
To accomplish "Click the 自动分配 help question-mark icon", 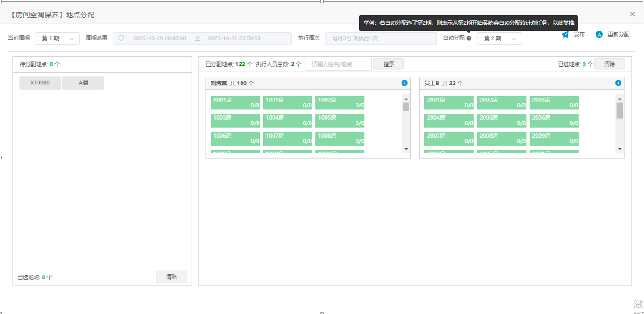I will tap(469, 38).
